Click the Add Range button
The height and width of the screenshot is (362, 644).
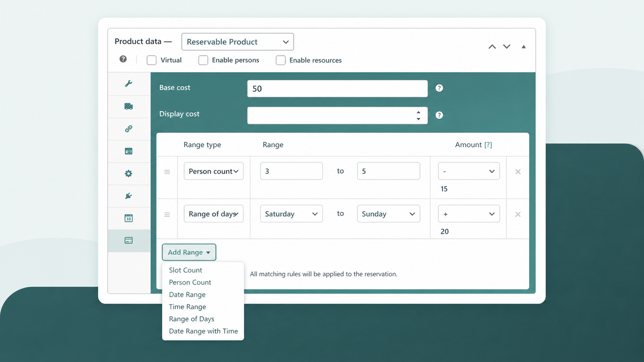tap(189, 252)
